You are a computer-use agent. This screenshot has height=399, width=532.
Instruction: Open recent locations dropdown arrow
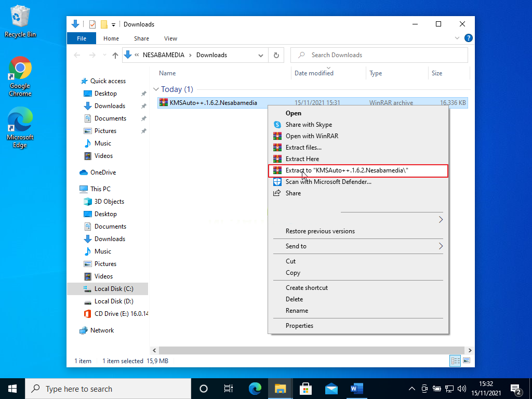[x=104, y=55]
